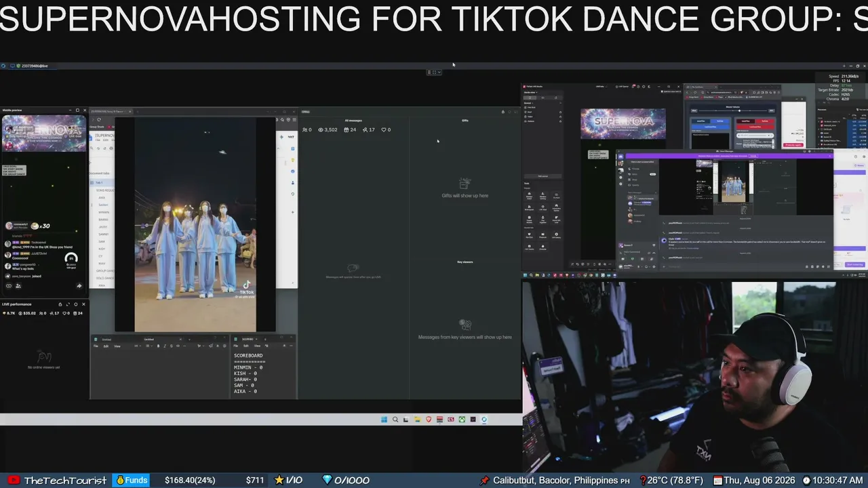Screen dimensions: 868x488
Task: Click "8.7K" in LIVE performance stats
Action: 10,313
